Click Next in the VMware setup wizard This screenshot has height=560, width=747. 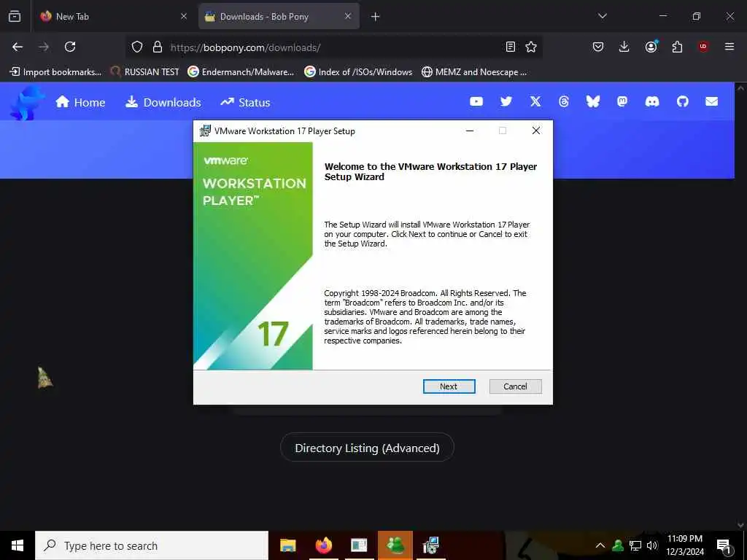click(449, 386)
